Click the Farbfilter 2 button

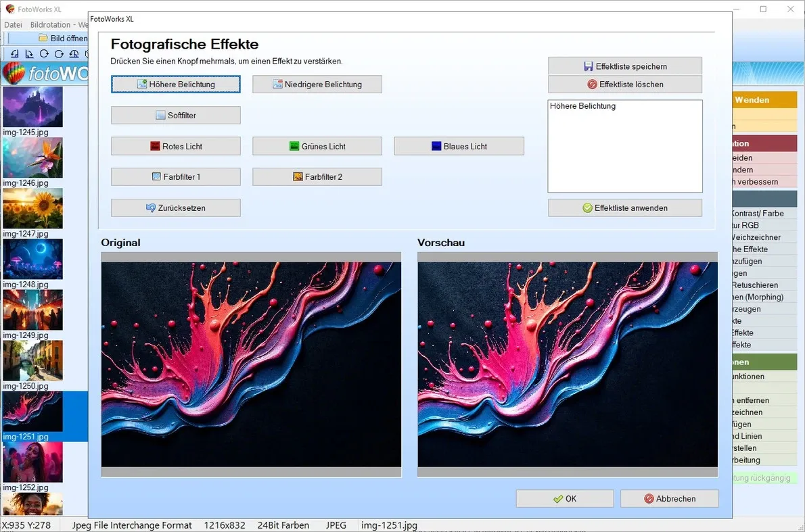(317, 176)
